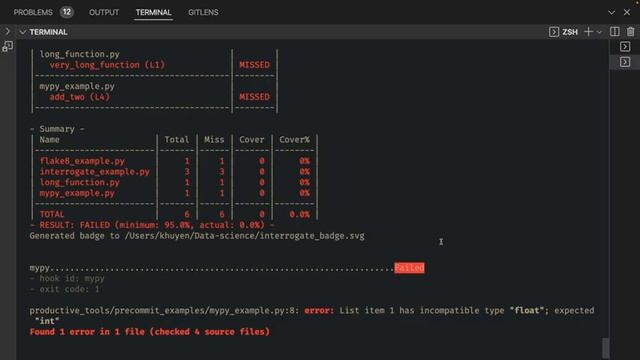This screenshot has height=360, width=640.
Task: Click the RESULT: FAILED line
Action: [152, 225]
